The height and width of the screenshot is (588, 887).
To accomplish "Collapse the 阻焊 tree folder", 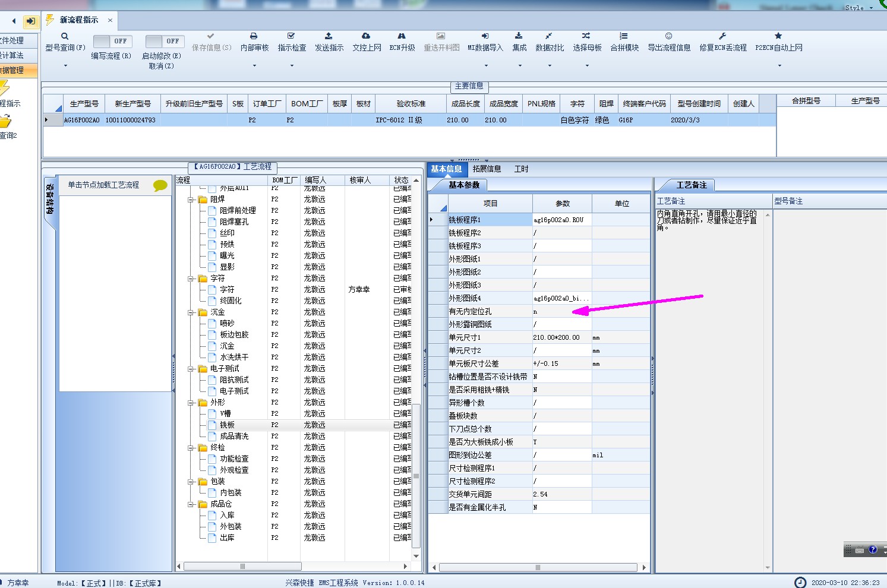I will click(x=191, y=200).
